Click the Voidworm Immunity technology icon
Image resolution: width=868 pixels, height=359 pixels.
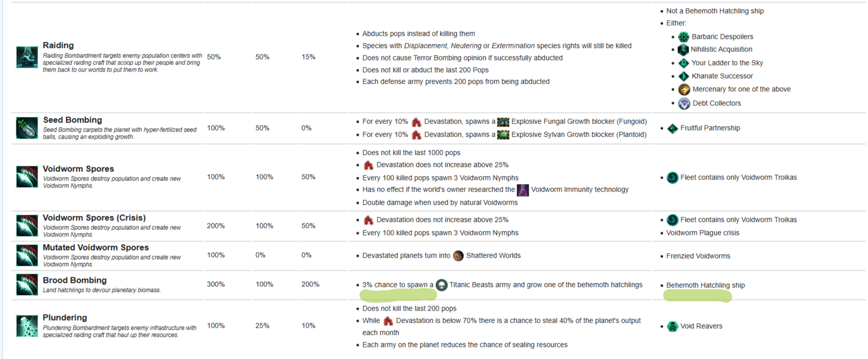point(523,190)
